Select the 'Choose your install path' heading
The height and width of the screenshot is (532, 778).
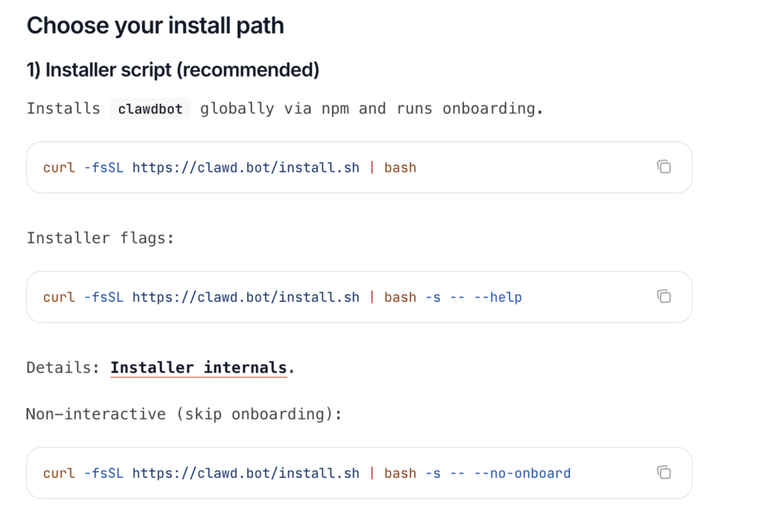coord(155,26)
